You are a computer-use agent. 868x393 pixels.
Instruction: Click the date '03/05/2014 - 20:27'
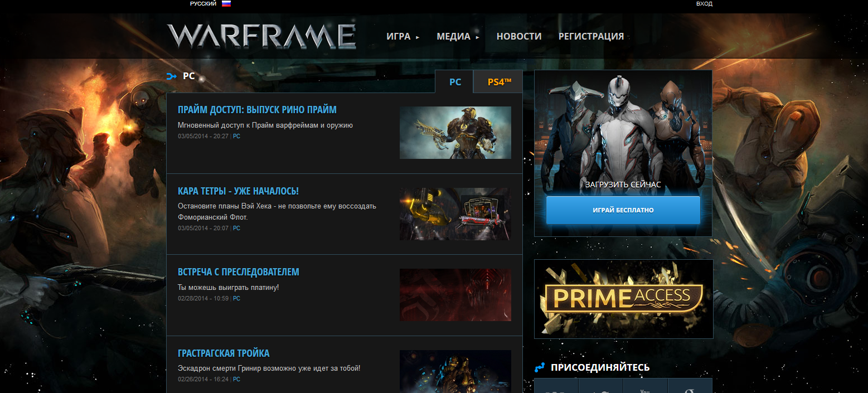click(203, 136)
